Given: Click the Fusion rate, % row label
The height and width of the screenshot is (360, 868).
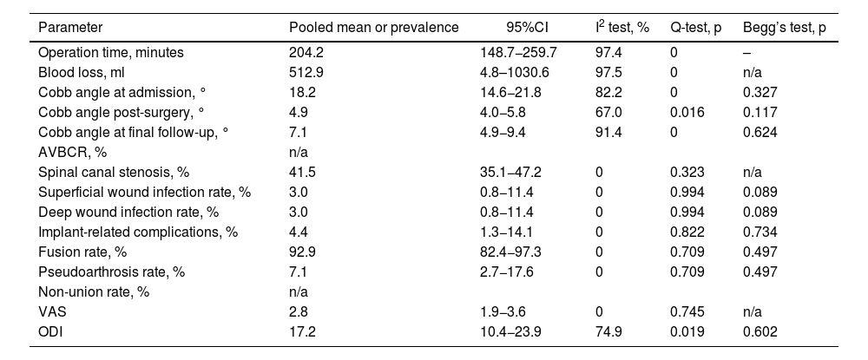Looking at the screenshot, I should click(81, 252).
